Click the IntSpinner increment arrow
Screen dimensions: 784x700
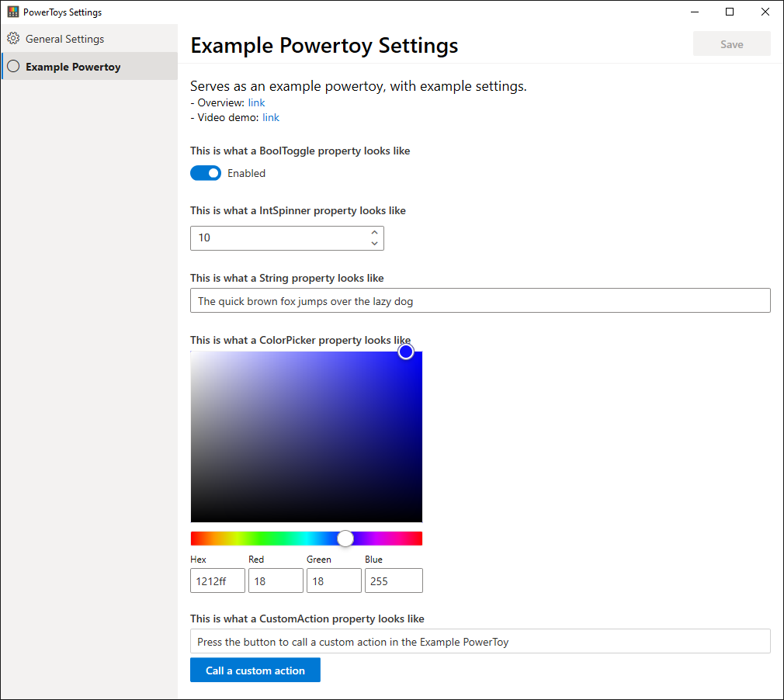[375, 231]
